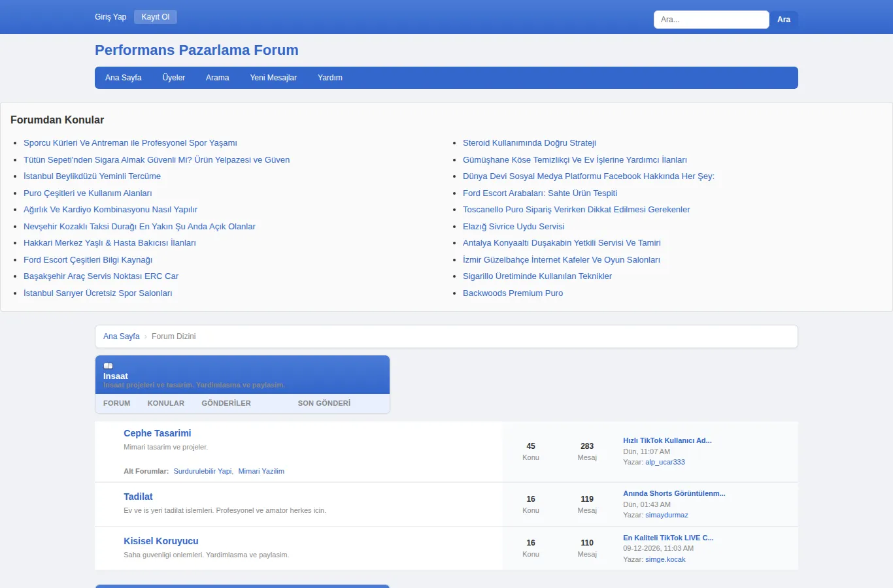Image resolution: width=893 pixels, height=588 pixels.
Task: Open the Üyeler menu item
Action: [174, 78]
